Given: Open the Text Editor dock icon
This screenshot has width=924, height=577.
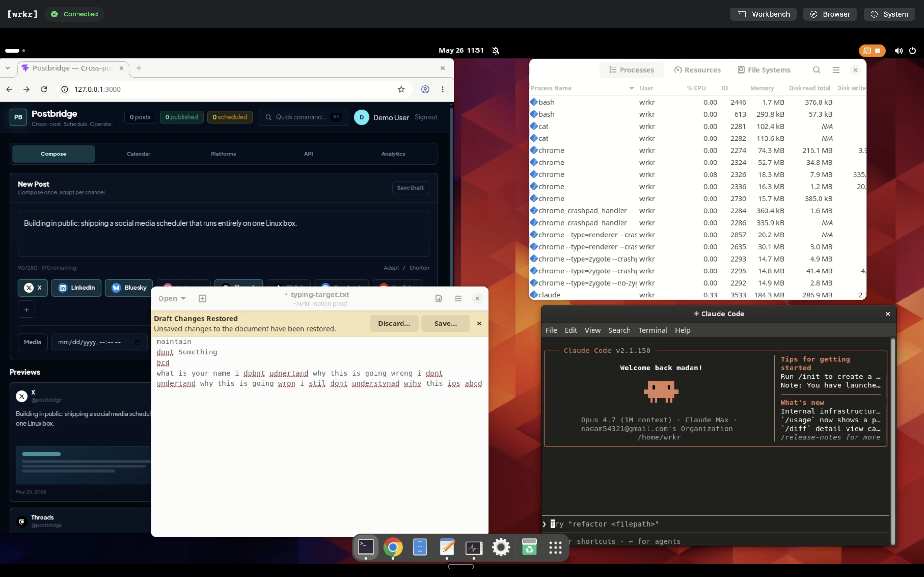Looking at the screenshot, I should pyautogui.click(x=447, y=547).
